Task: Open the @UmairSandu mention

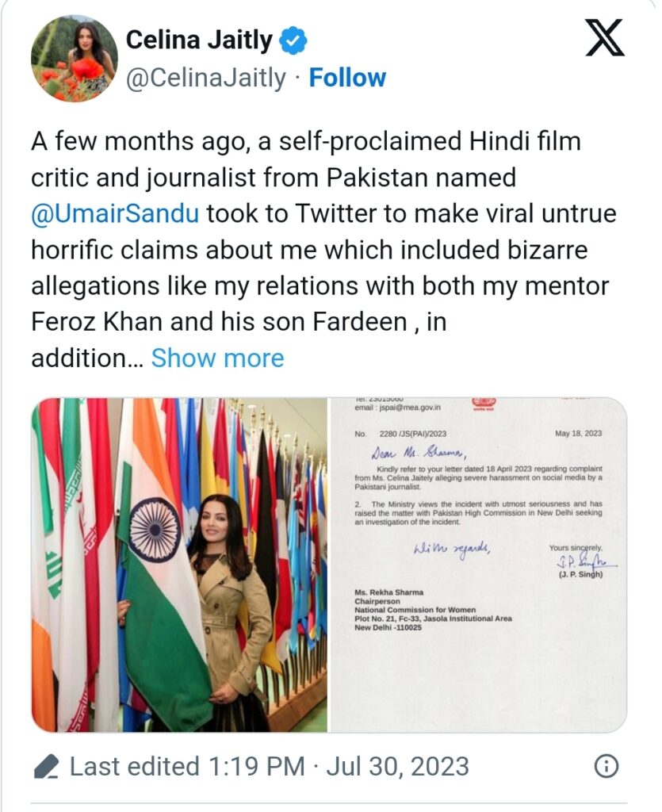Action: coord(115,213)
